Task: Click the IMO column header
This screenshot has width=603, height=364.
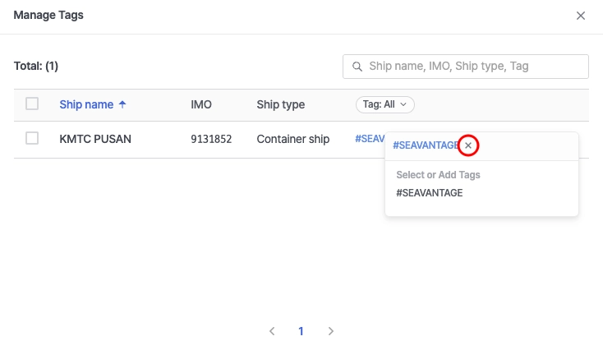Action: pyautogui.click(x=201, y=104)
